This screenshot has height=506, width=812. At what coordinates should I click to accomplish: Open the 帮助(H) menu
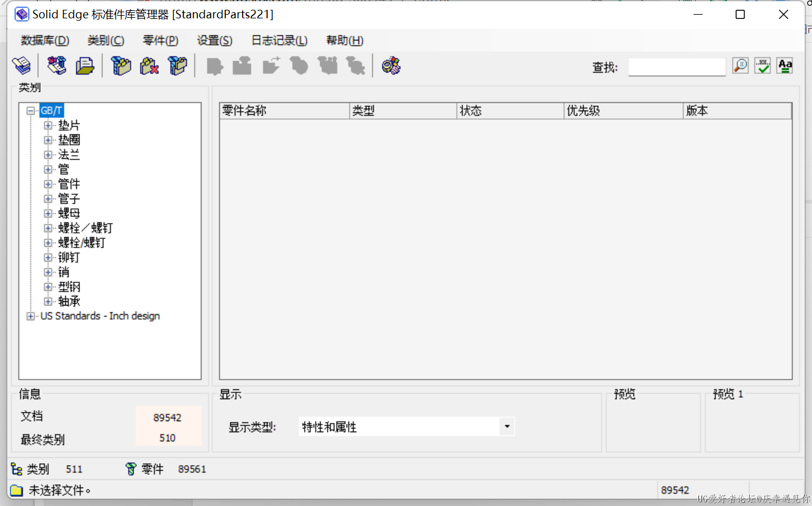coord(345,40)
